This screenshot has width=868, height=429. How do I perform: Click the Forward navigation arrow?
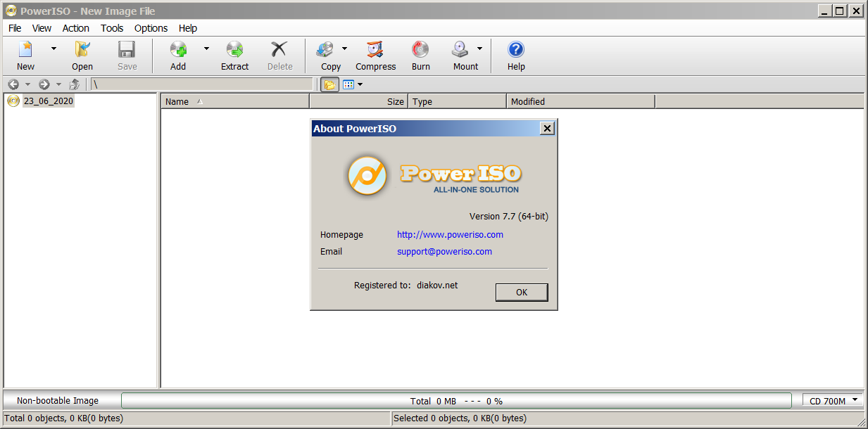click(x=44, y=84)
